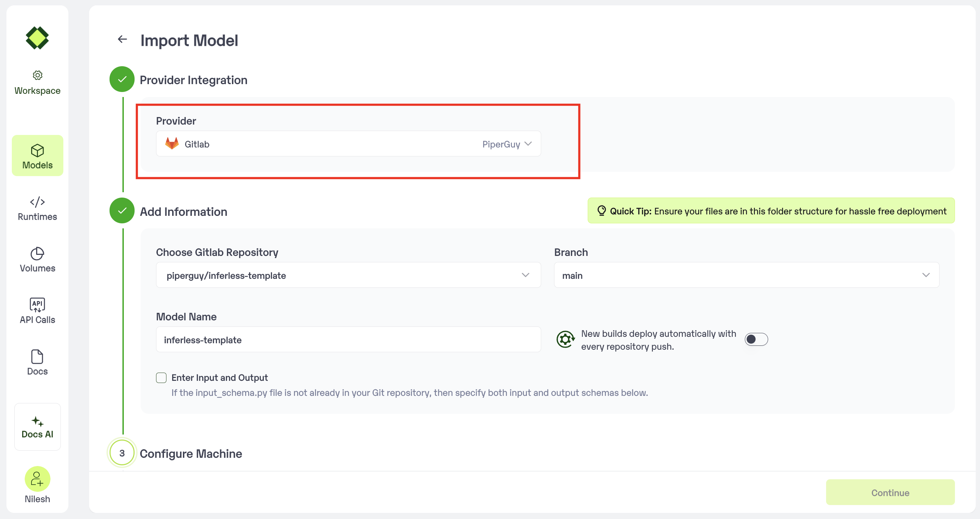
Task: Click the Choose Gitlab Repository label
Action: [x=217, y=252]
